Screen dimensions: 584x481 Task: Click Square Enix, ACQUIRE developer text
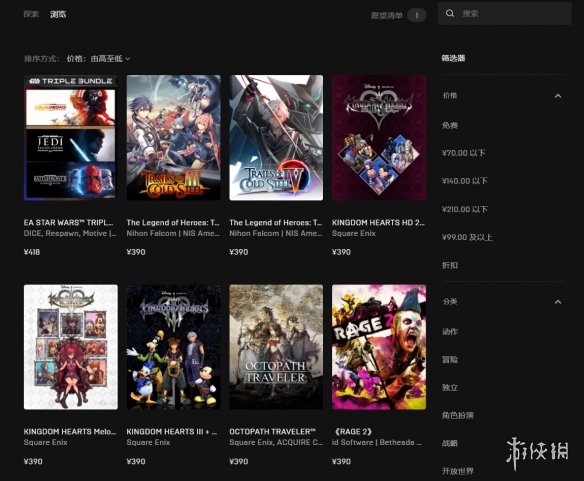tap(276, 442)
